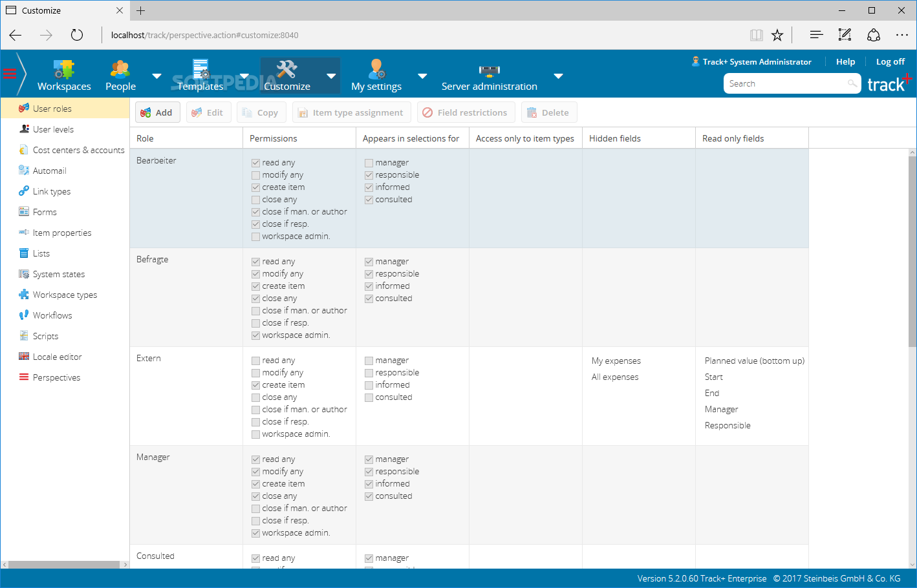Image resolution: width=917 pixels, height=588 pixels.
Task: Click the Copy toolbar button
Action: pyautogui.click(x=261, y=112)
